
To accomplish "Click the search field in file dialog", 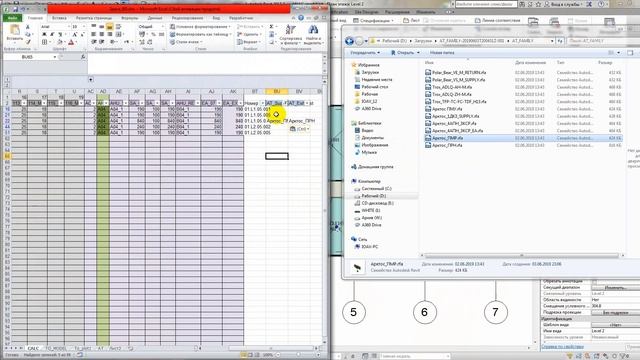I will (603, 41).
